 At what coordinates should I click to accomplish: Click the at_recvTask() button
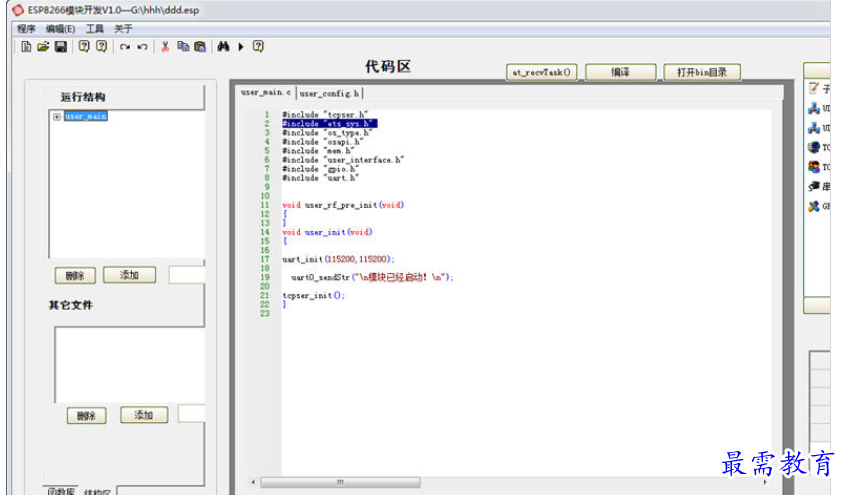tap(541, 72)
